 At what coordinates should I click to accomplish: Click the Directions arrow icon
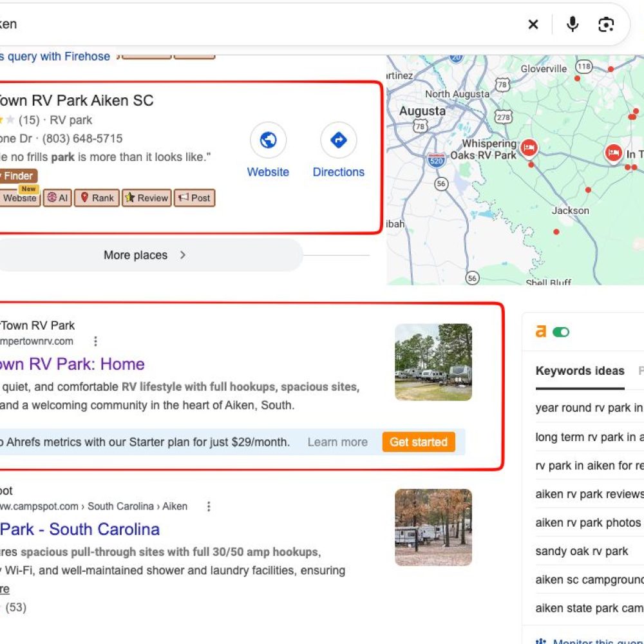pyautogui.click(x=339, y=140)
